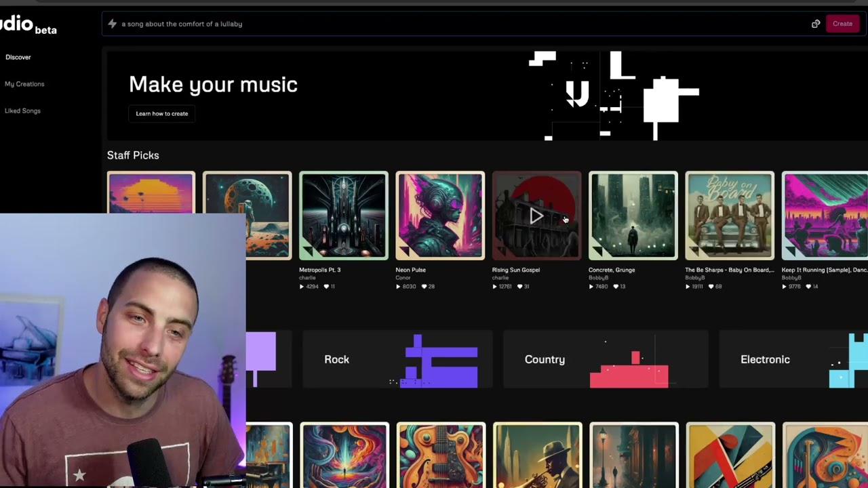The height and width of the screenshot is (488, 868).
Task: Click the heart icon under Keep It Running
Action: (809, 287)
